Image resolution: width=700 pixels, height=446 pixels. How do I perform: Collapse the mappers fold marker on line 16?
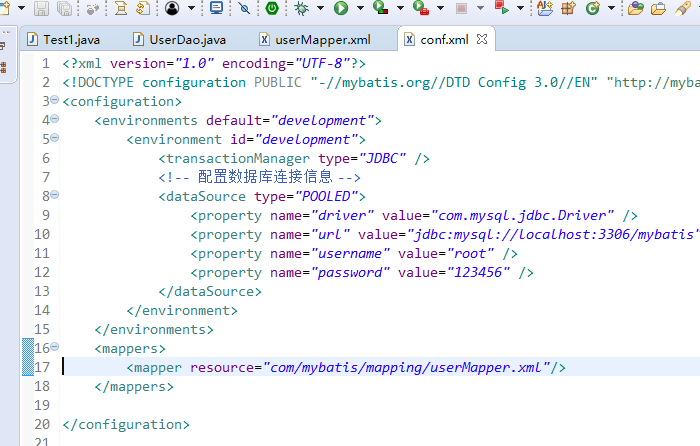tap(54, 348)
